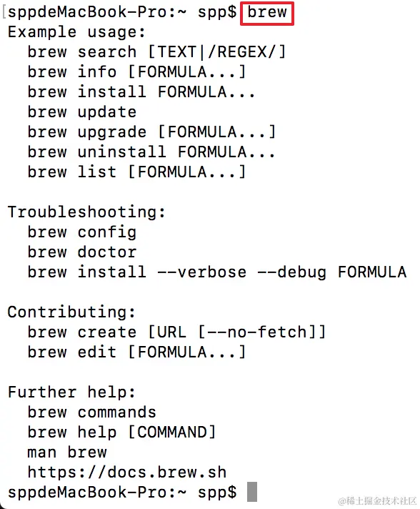
Task: Click the 'brew uninstall FORMULA...' line
Action: pyautogui.click(x=151, y=152)
